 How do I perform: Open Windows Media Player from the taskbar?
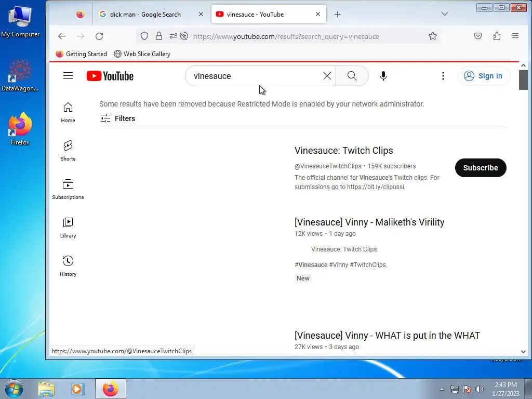point(78,389)
